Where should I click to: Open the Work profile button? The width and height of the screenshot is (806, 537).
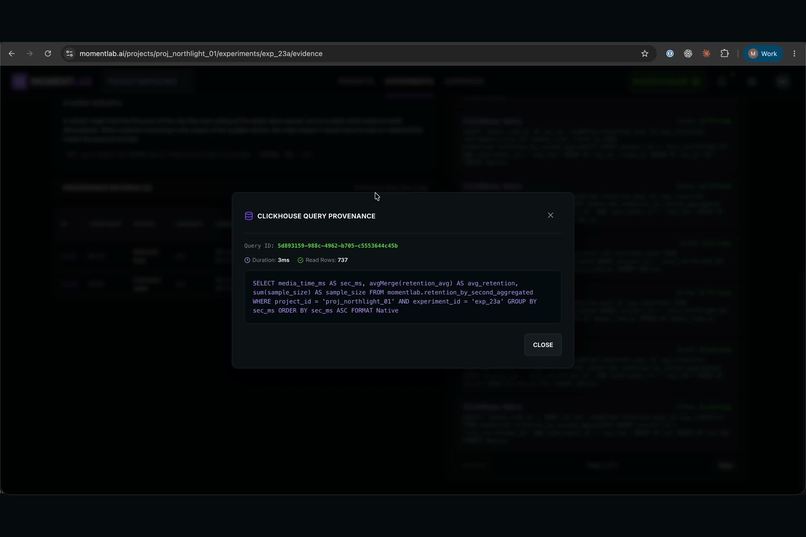click(x=763, y=53)
